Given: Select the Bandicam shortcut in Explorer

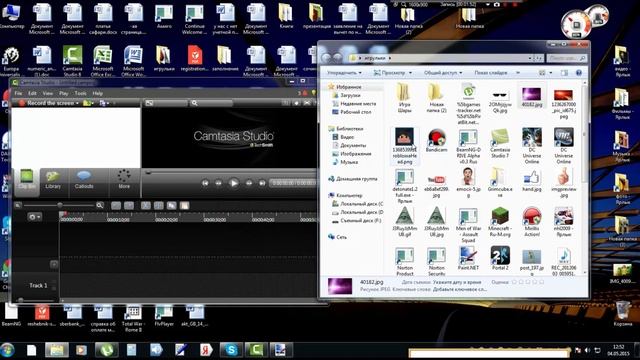Looking at the screenshot, I should coord(436,141).
